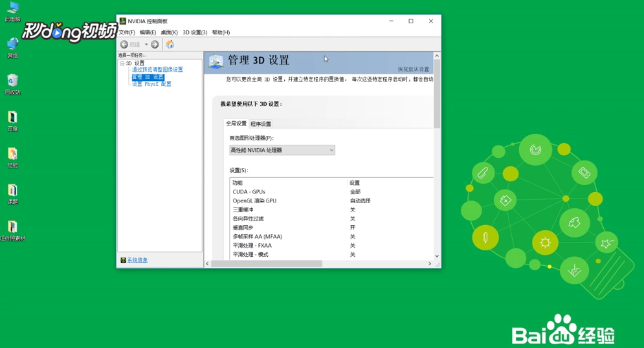Click the NVIDIA logo in title bar
This screenshot has width=644, height=348.
(122, 21)
